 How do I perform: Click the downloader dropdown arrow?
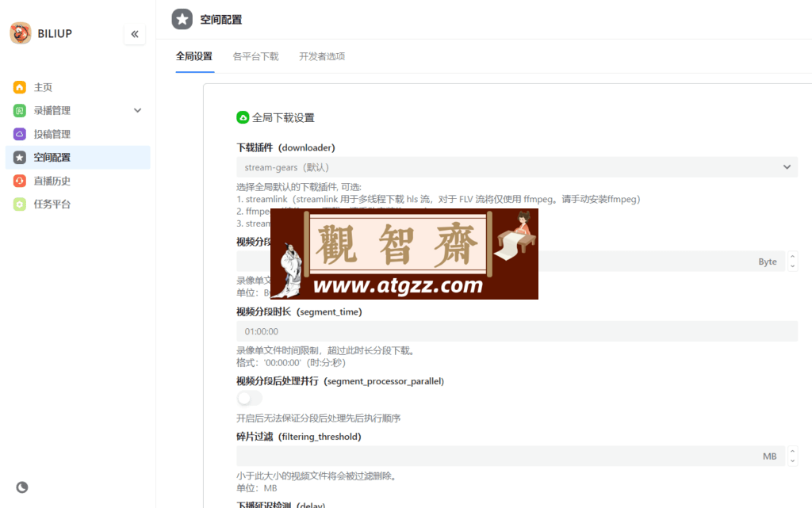point(787,167)
